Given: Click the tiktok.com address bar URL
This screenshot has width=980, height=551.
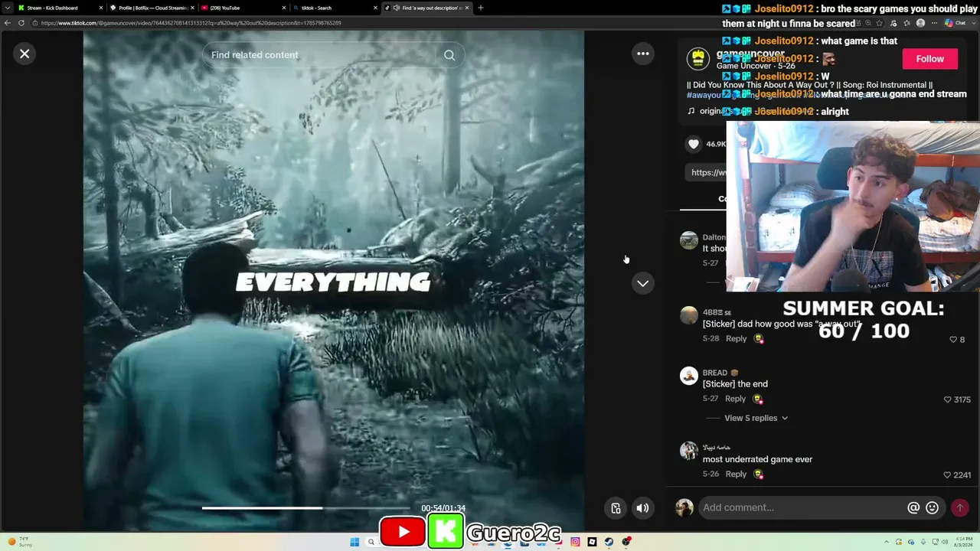Looking at the screenshot, I should 191,23.
